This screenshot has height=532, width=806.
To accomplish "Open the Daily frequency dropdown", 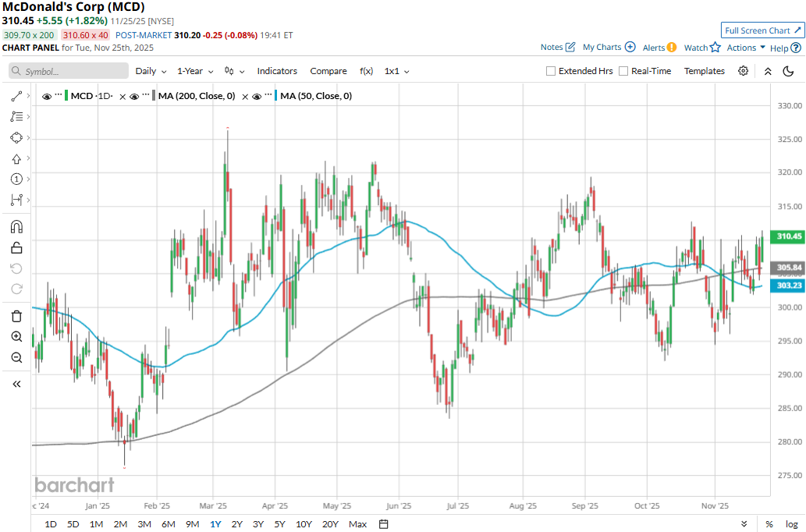I will click(151, 71).
